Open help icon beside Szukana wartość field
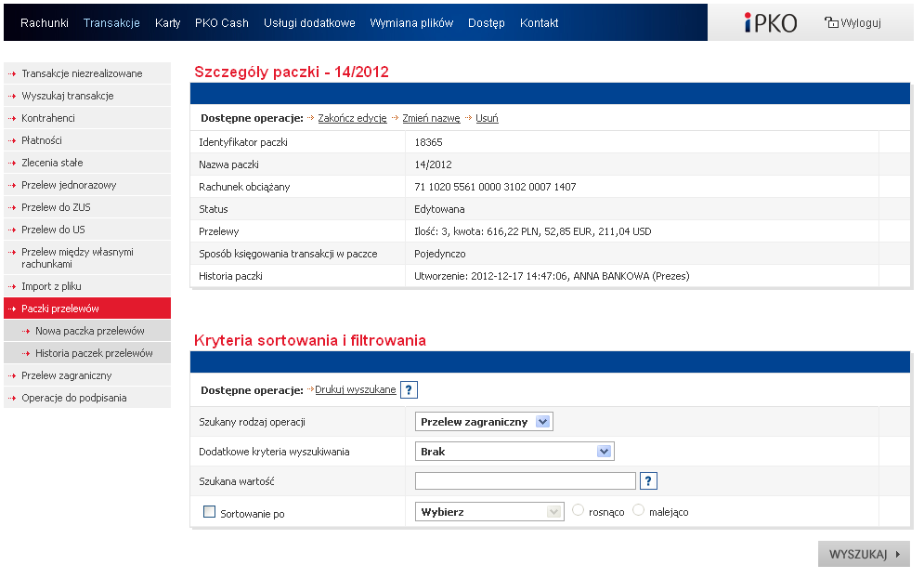 648,480
